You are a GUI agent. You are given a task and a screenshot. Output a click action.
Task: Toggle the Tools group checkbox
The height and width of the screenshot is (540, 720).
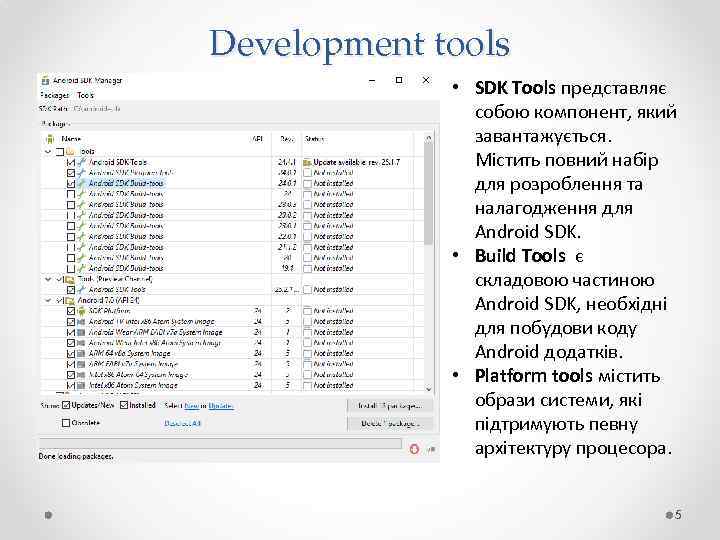(60, 152)
